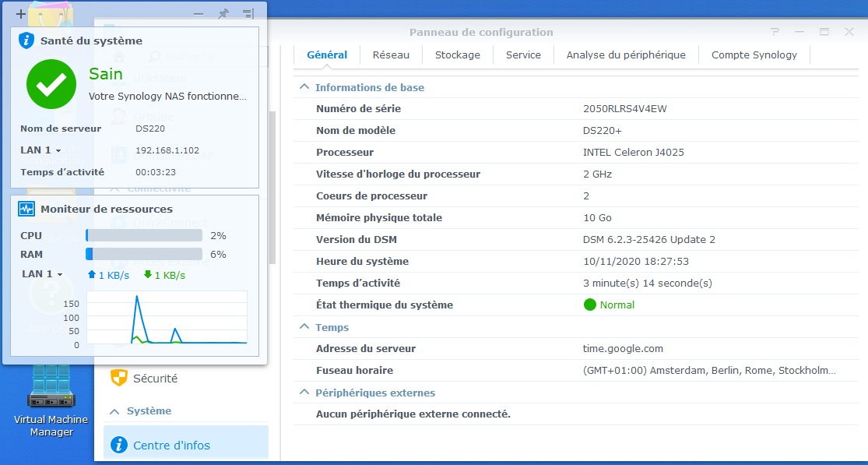Click the Coeurs de processeur label
This screenshot has height=465, width=868.
click(372, 196)
